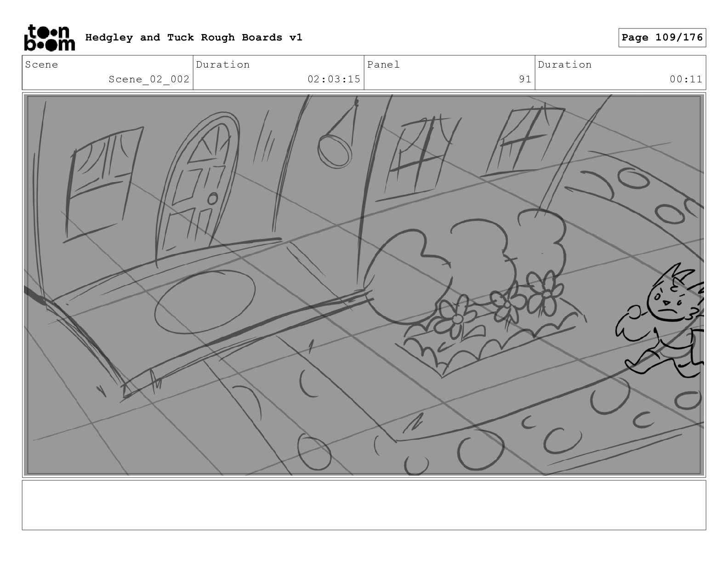Click the Page 109/176 box
This screenshot has width=728, height=563.
tap(662, 38)
